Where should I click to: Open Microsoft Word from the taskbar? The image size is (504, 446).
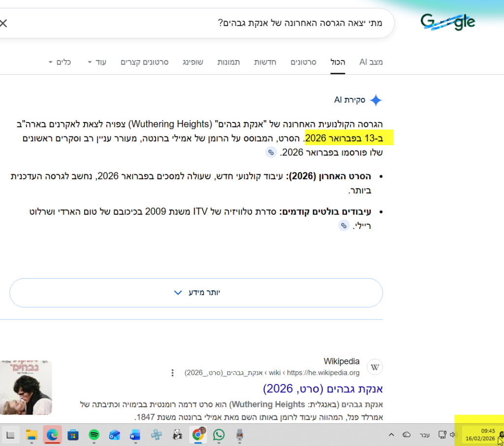pyautogui.click(x=134, y=435)
